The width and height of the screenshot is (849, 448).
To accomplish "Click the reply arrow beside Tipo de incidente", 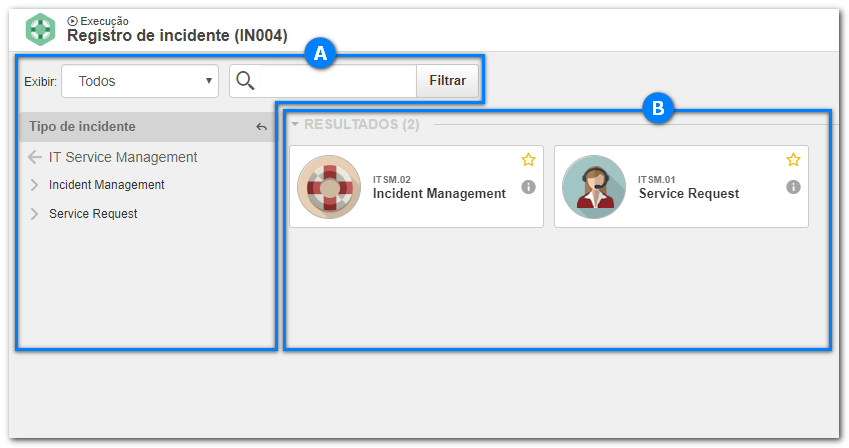I will 262,127.
